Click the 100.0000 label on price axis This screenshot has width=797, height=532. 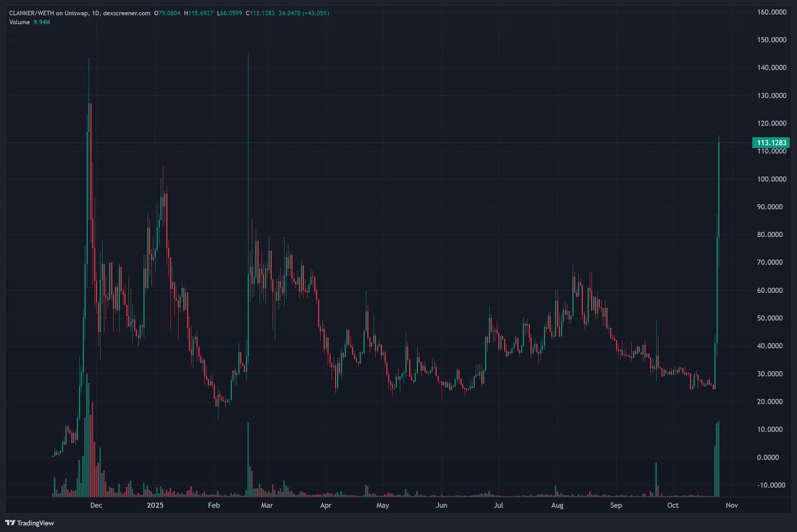773,179
